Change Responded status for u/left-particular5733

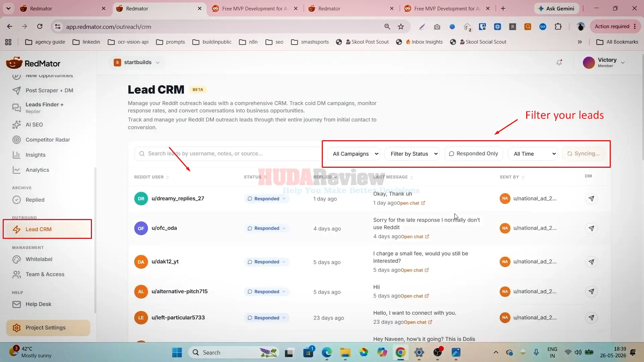point(266,318)
